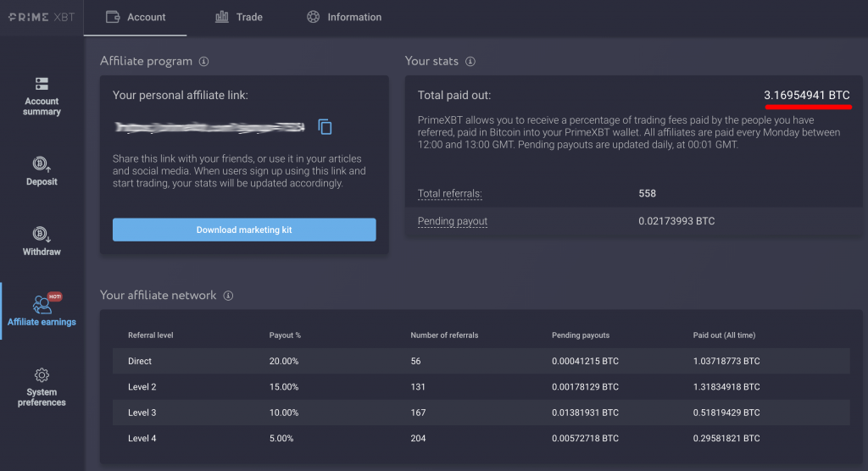The height and width of the screenshot is (471, 868).
Task: Click pending payout 0.00041215 BTC
Action: click(x=585, y=362)
